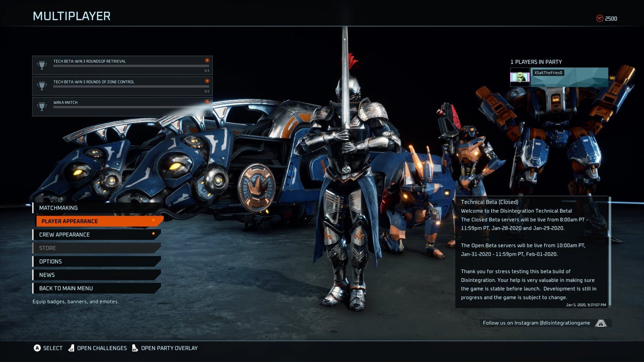Click the Open Party Overlay button prompt
The width and height of the screenshot is (644, 362).
pos(165,348)
